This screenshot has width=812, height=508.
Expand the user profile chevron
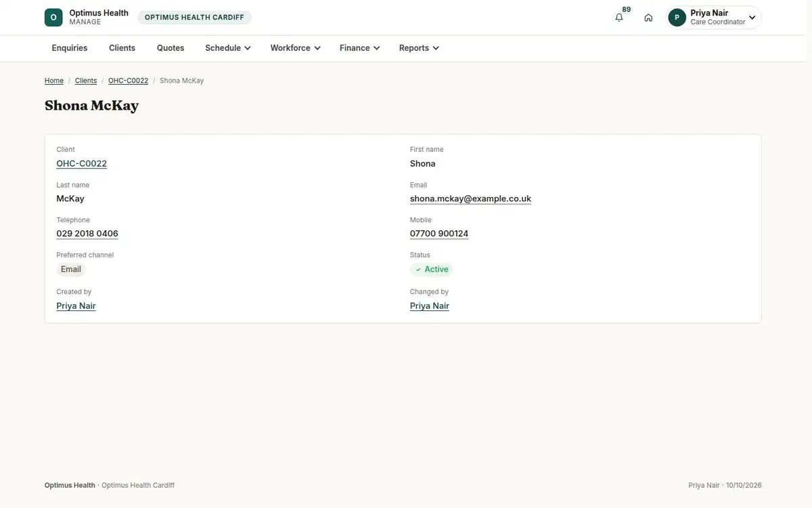pos(752,18)
